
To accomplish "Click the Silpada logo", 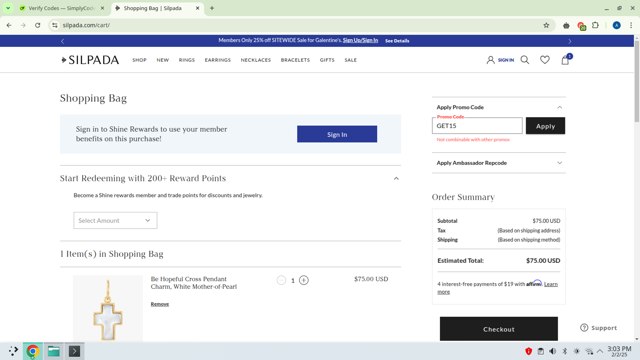I will point(90,60).
